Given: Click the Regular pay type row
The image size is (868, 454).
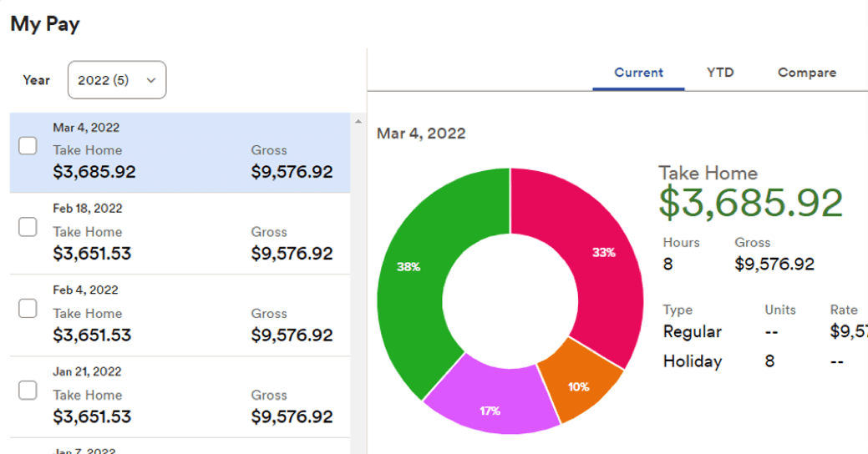Looking at the screenshot, I should [x=692, y=331].
